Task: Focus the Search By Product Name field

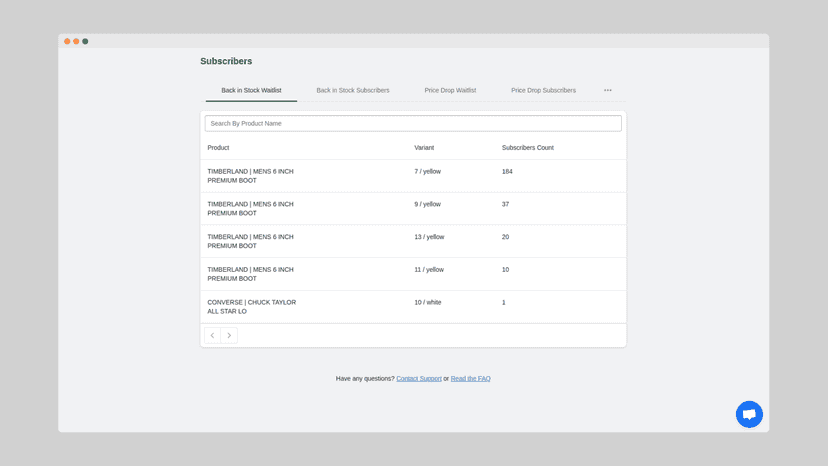Action: pyautogui.click(x=413, y=123)
